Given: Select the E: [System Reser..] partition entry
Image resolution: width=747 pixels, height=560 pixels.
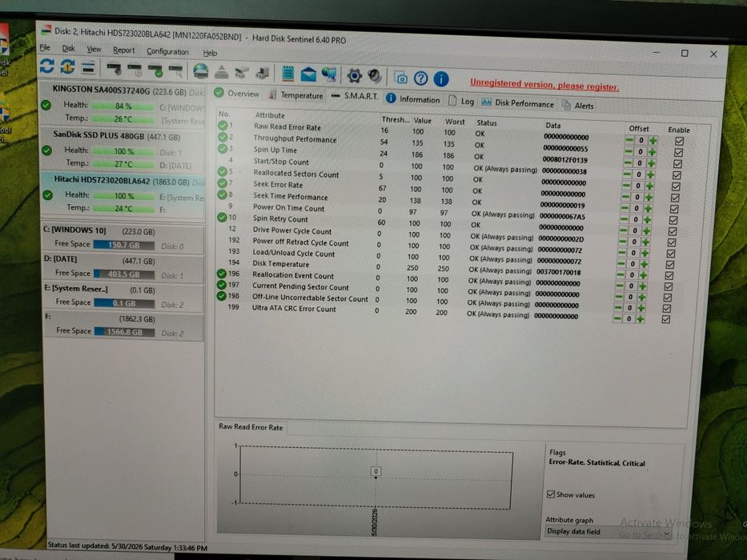Looking at the screenshot, I should point(124,296).
